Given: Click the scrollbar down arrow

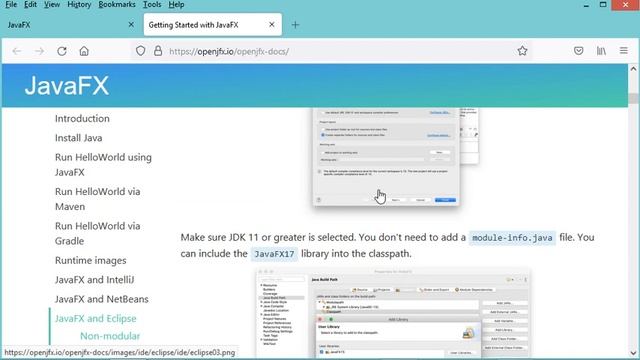Looking at the screenshot, I should pyautogui.click(x=633, y=353).
